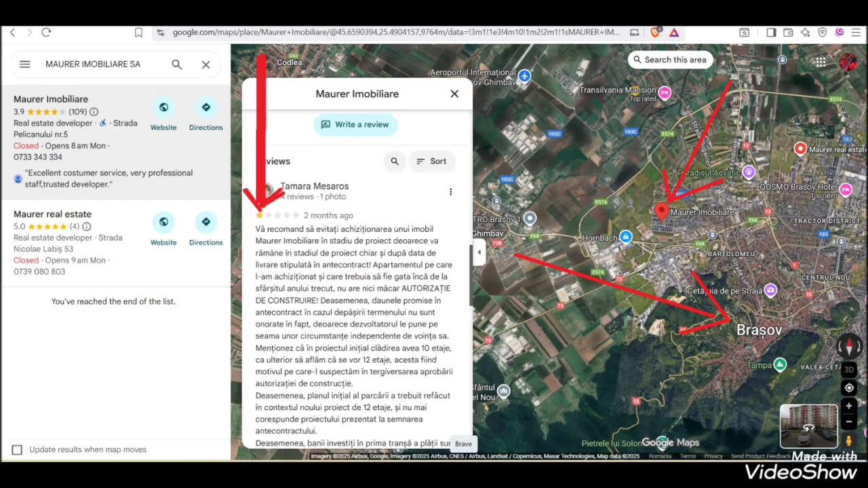The width and height of the screenshot is (868, 488).
Task: Toggle the 3D map view
Action: (x=849, y=370)
